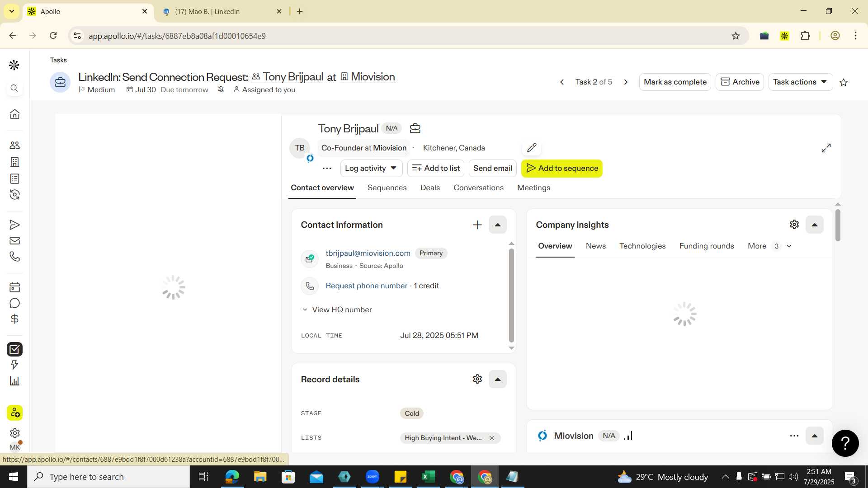Open the Conversations chat bubble icon in sidebar
The image size is (868, 488).
(14, 303)
